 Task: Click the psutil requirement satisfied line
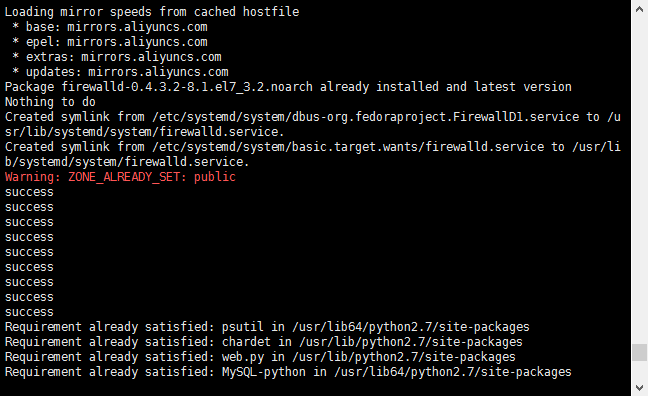[x=267, y=327]
